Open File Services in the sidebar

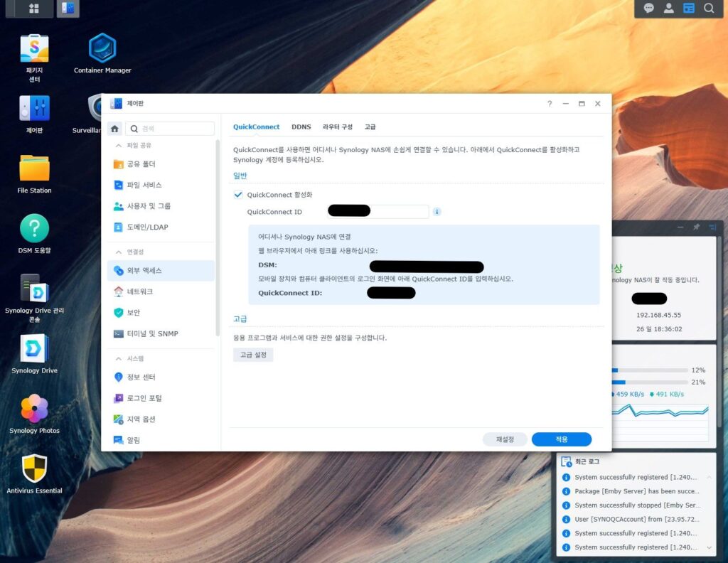[161, 185]
